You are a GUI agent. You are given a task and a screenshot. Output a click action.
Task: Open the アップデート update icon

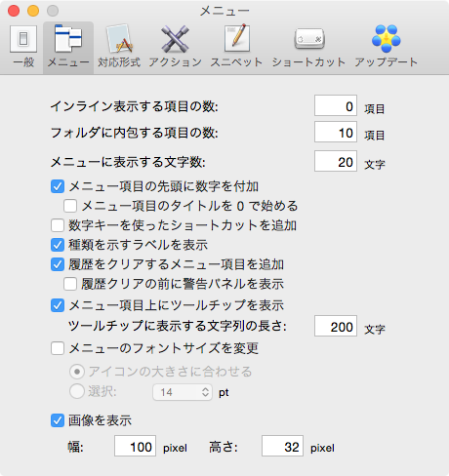[387, 47]
